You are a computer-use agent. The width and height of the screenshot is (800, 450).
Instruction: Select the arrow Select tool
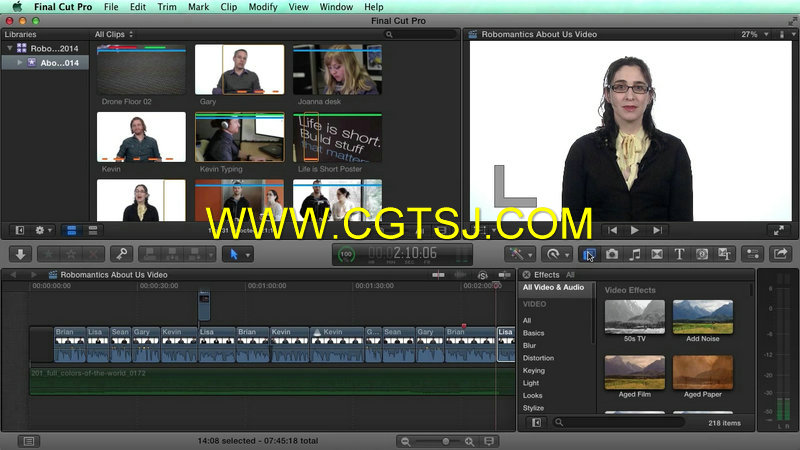[x=234, y=254]
